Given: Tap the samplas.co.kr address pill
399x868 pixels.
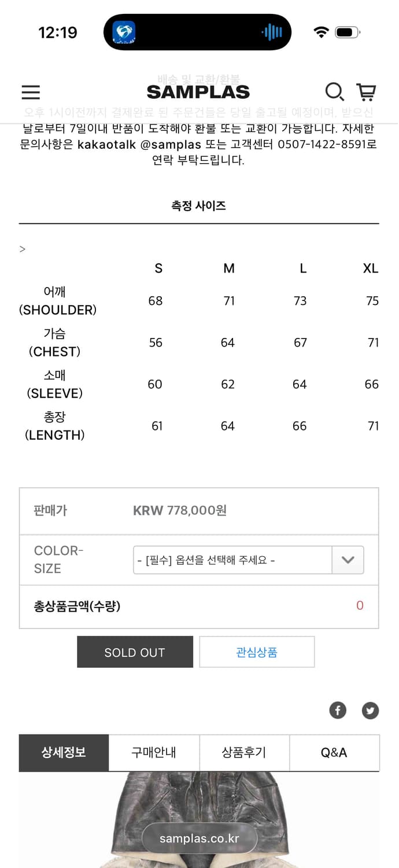Looking at the screenshot, I should (199, 838).
